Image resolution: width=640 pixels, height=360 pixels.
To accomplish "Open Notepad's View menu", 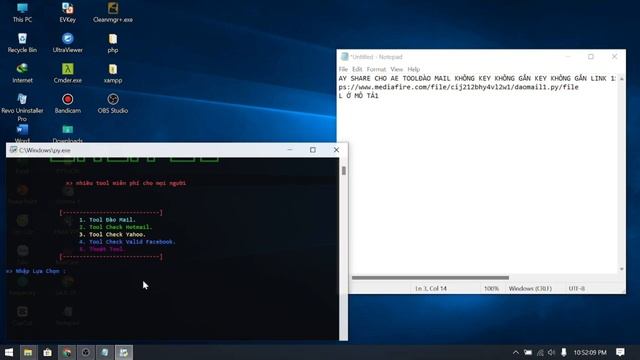I will [396, 69].
